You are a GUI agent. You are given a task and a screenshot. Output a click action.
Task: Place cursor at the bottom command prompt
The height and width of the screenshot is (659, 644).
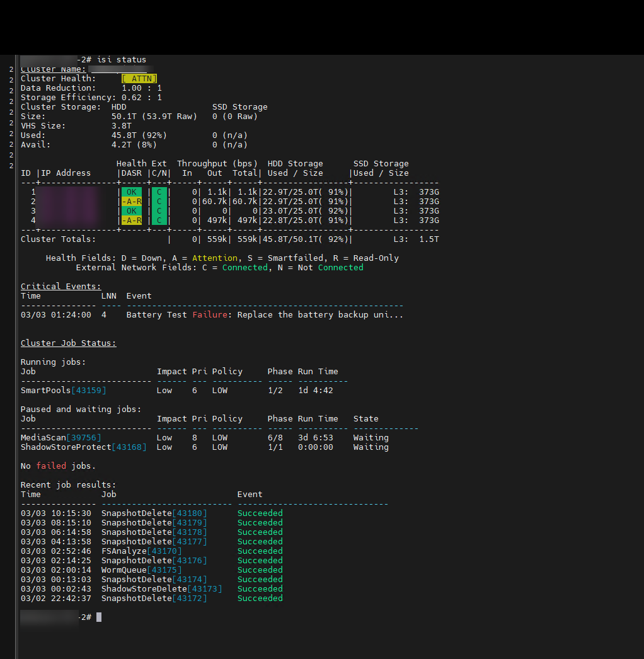click(99, 617)
